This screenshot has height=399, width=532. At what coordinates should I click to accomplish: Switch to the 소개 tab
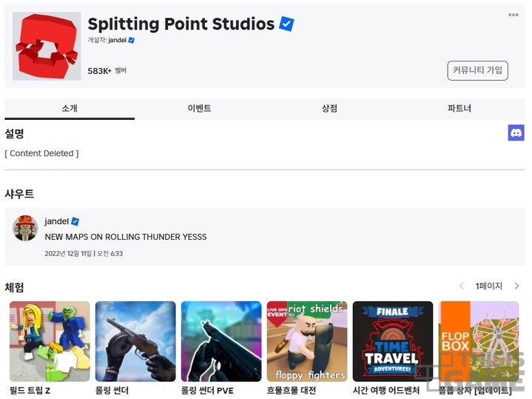70,108
